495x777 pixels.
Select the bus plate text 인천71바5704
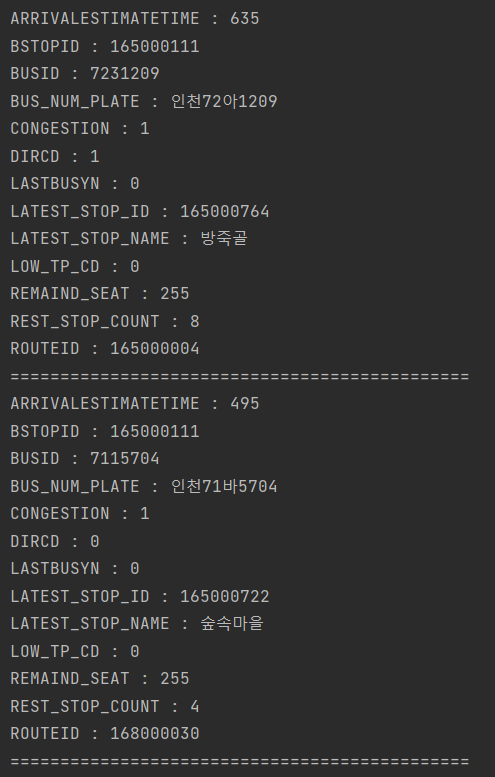pyautogui.click(x=223, y=486)
